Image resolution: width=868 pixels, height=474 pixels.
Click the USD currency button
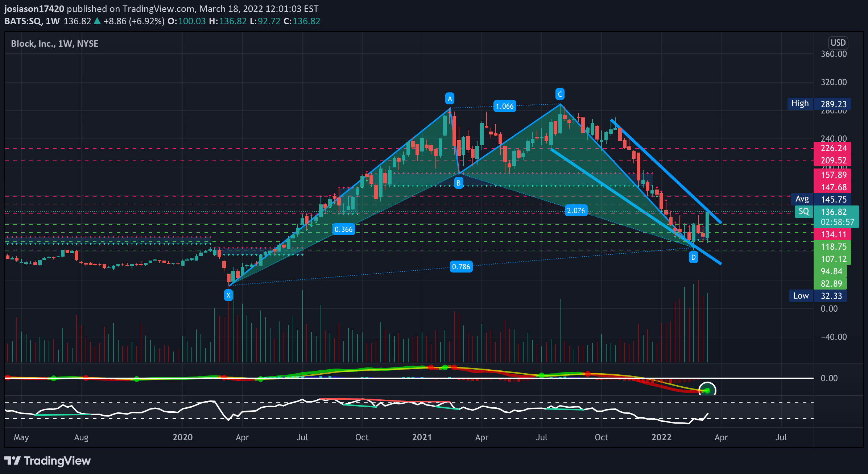[838, 43]
